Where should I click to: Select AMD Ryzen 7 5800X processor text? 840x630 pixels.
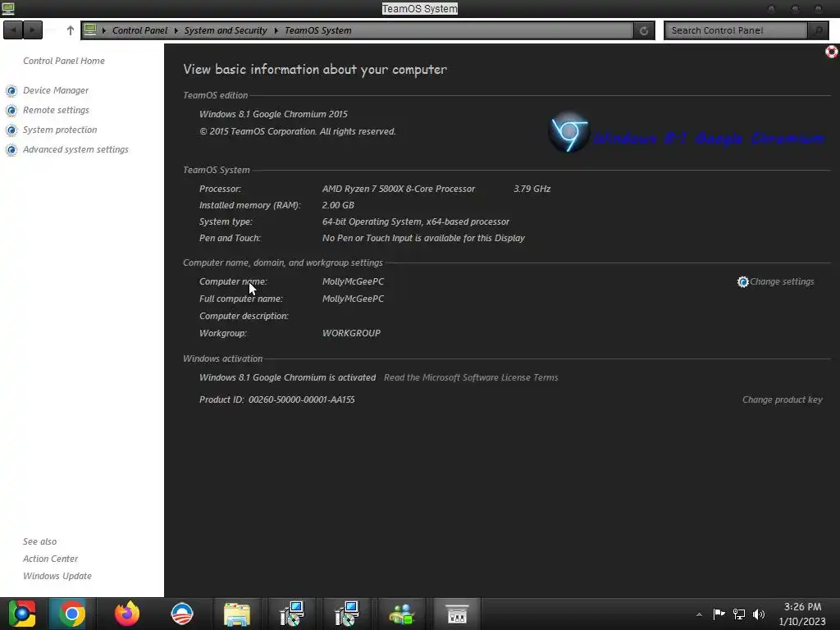[399, 189]
